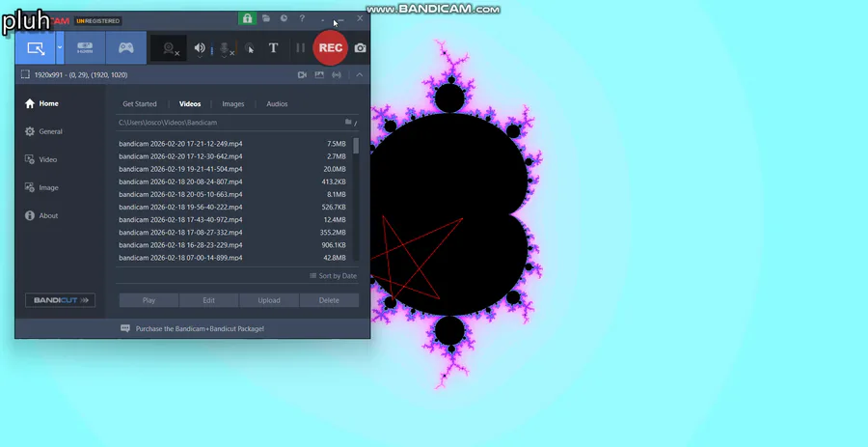This screenshot has width=868, height=447.
Task: Open the screen recording mode dropdown arrow
Action: click(x=59, y=48)
